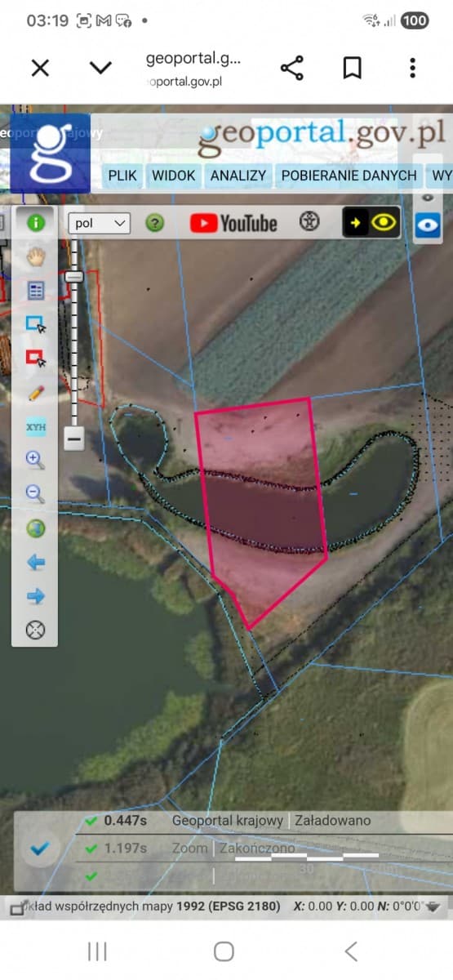Click the zoom out magnifier icon
The height and width of the screenshot is (980, 453).
point(36,494)
